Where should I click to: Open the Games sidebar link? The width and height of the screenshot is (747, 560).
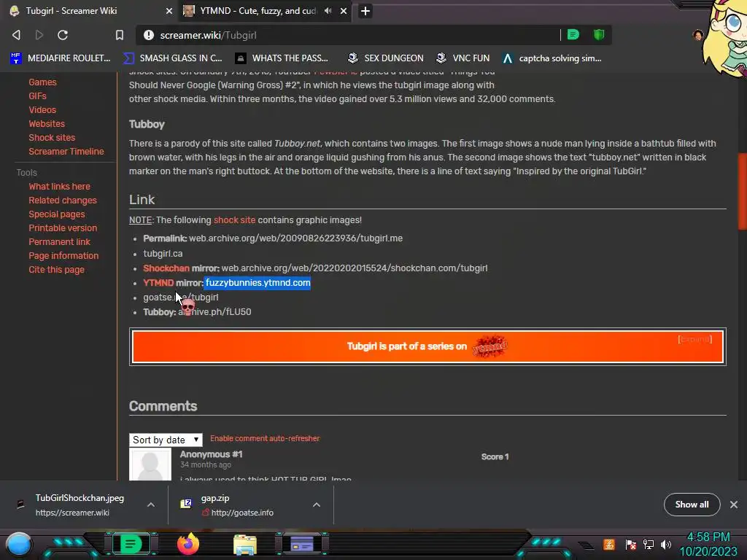[x=42, y=82]
